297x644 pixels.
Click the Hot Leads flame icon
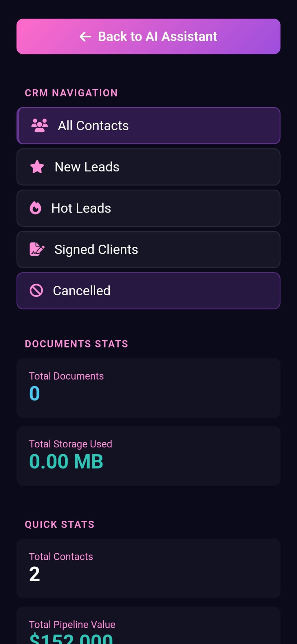click(36, 208)
